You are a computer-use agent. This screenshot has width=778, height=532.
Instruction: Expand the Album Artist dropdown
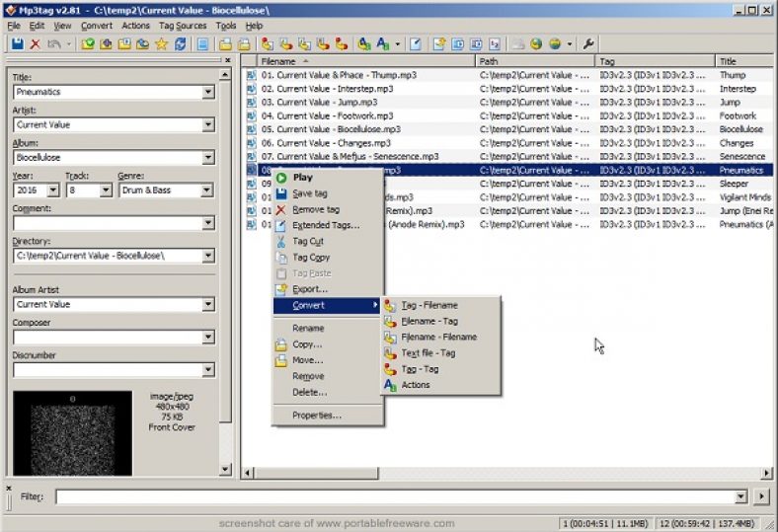(207, 304)
